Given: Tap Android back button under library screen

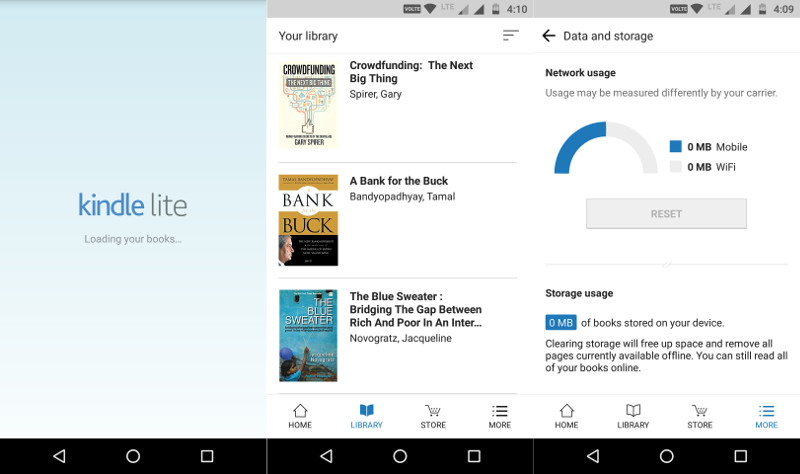Looking at the screenshot, I should (x=326, y=456).
